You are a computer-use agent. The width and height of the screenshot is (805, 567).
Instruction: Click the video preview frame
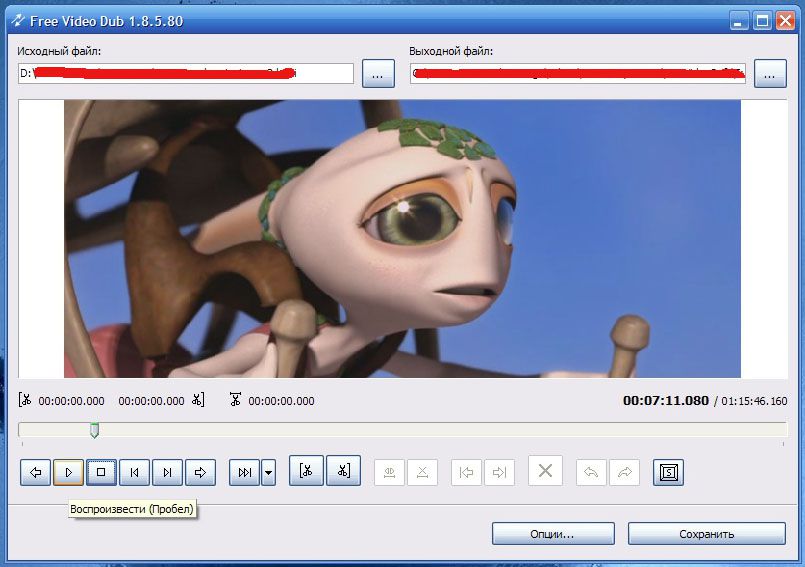[402, 239]
